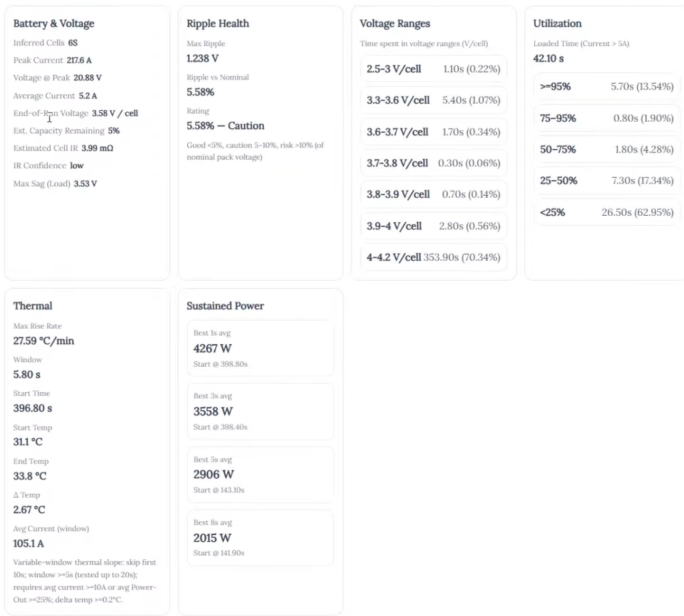Click the Δ Temp value 2.67 °C

click(29, 510)
